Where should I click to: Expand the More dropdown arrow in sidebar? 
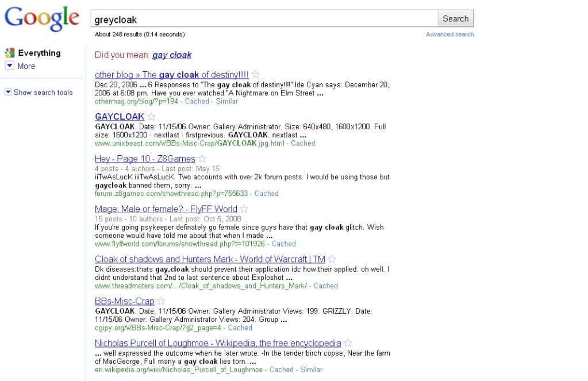pos(9,66)
